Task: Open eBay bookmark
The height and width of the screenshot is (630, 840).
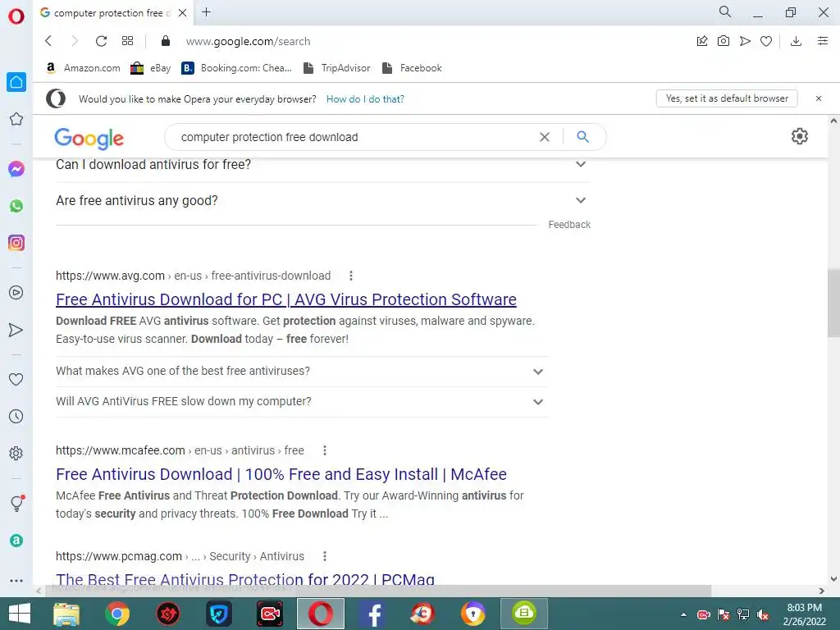Action: pos(151,68)
